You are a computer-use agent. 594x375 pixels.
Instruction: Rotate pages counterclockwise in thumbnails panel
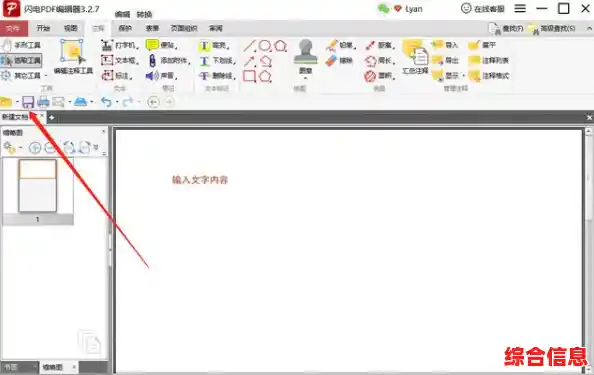click(x=69, y=147)
